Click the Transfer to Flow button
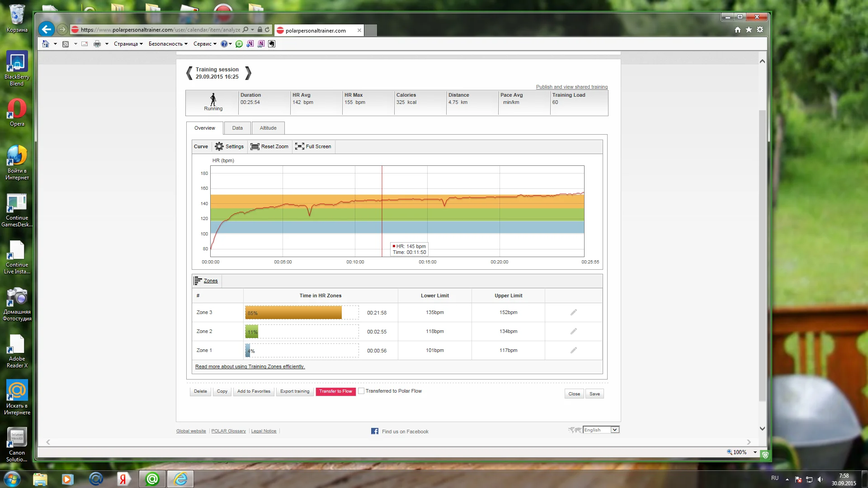 click(335, 391)
